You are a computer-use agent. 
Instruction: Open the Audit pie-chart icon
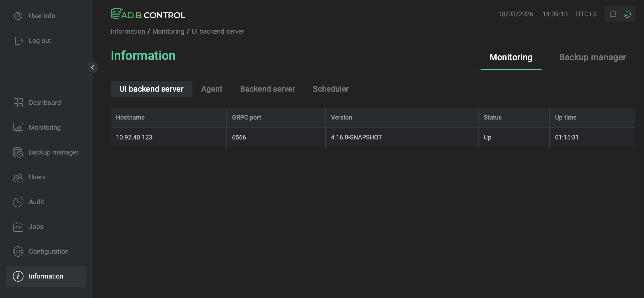click(x=18, y=202)
